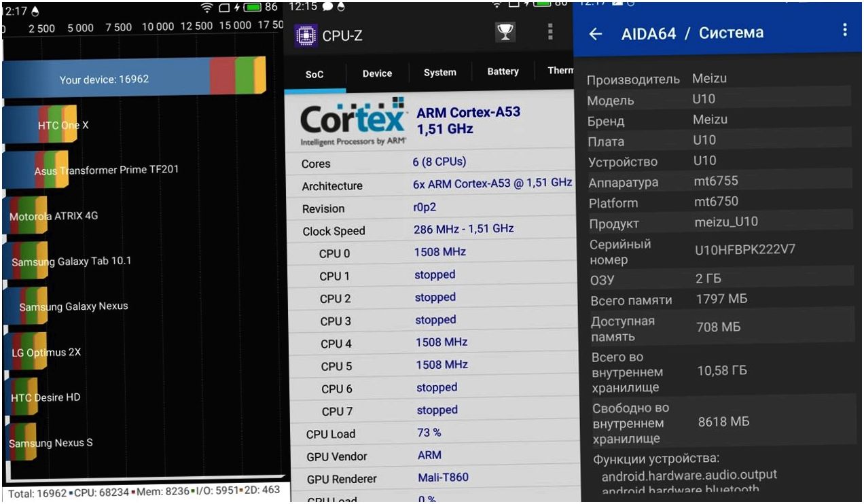Viewport: 864px width, 504px height.
Task: Tap the Плата U10 row
Action: point(719,141)
